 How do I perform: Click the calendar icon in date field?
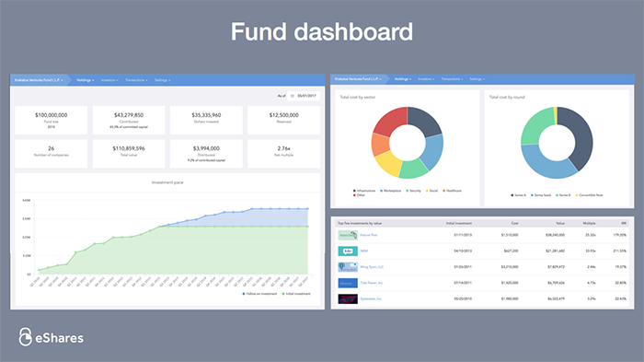pos(292,96)
